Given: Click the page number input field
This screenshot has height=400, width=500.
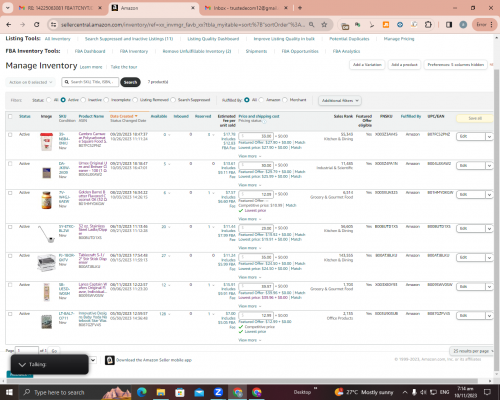Looking at the screenshot, I should (27, 351).
